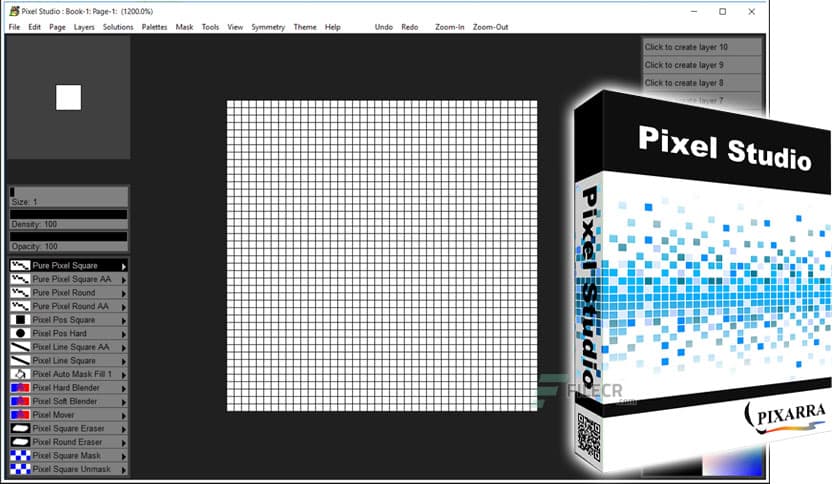The image size is (836, 484).
Task: Click a cell in the pixel grid canvas
Action: (382, 255)
